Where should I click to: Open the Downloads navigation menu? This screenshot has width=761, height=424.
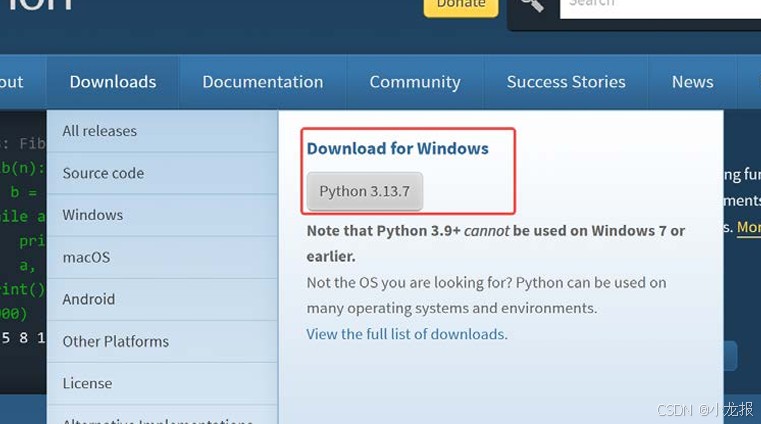point(113,82)
